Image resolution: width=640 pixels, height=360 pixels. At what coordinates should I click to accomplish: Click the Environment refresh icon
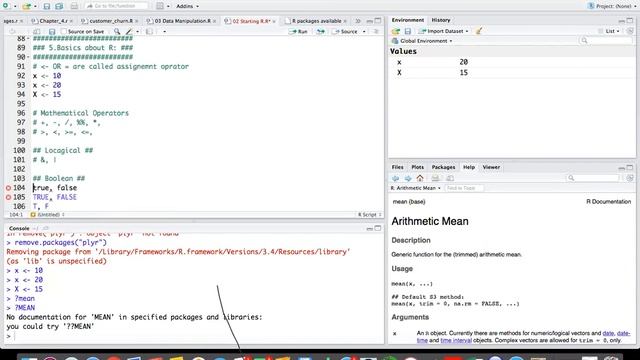[x=630, y=31]
